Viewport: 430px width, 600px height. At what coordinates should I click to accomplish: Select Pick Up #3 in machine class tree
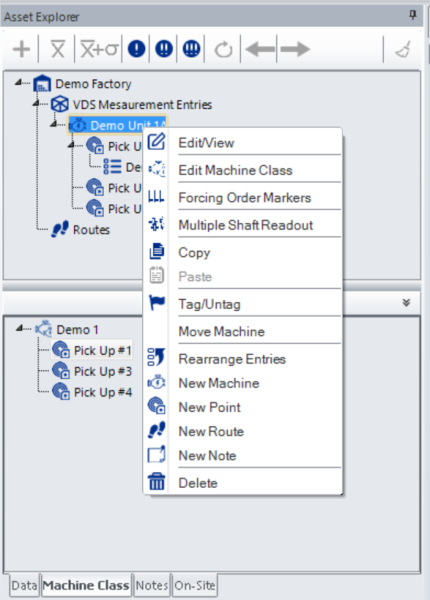103,371
